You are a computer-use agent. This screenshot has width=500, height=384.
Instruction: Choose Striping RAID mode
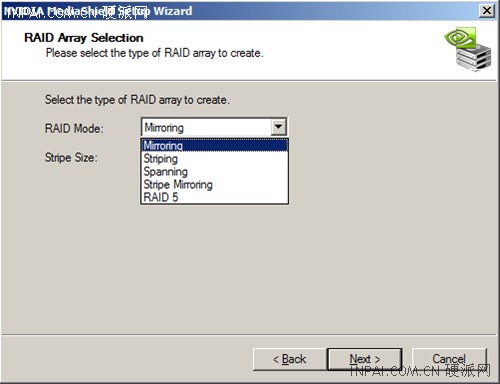(214, 159)
